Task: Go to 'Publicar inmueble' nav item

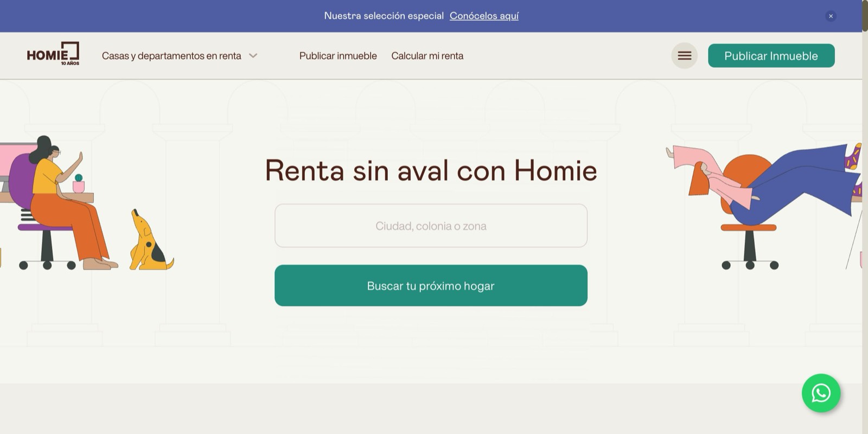Action: pos(337,56)
